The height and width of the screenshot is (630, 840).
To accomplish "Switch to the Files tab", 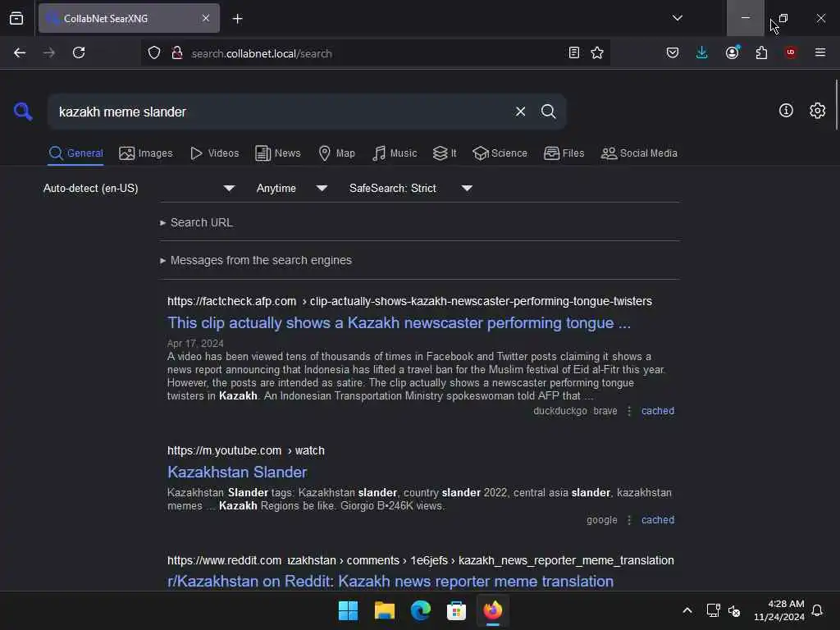I will pos(564,153).
